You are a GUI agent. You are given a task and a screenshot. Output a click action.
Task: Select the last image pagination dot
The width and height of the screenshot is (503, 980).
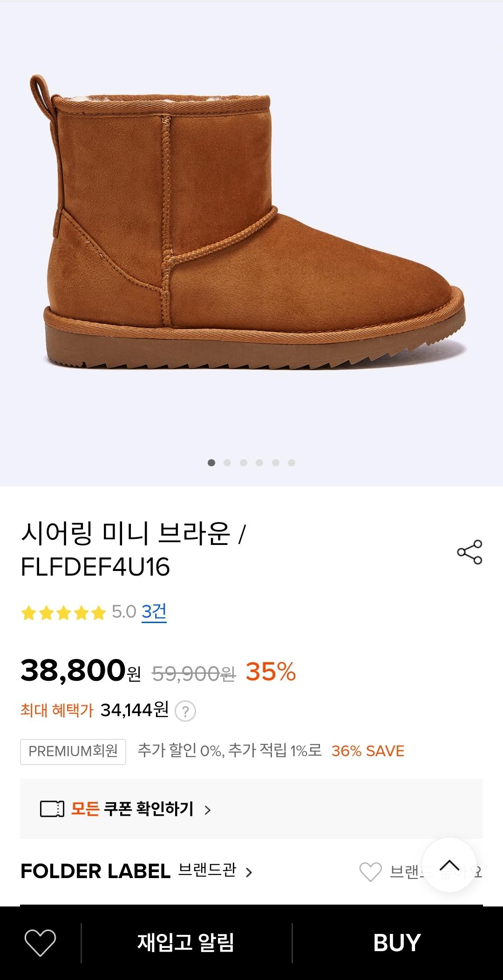[x=292, y=463]
